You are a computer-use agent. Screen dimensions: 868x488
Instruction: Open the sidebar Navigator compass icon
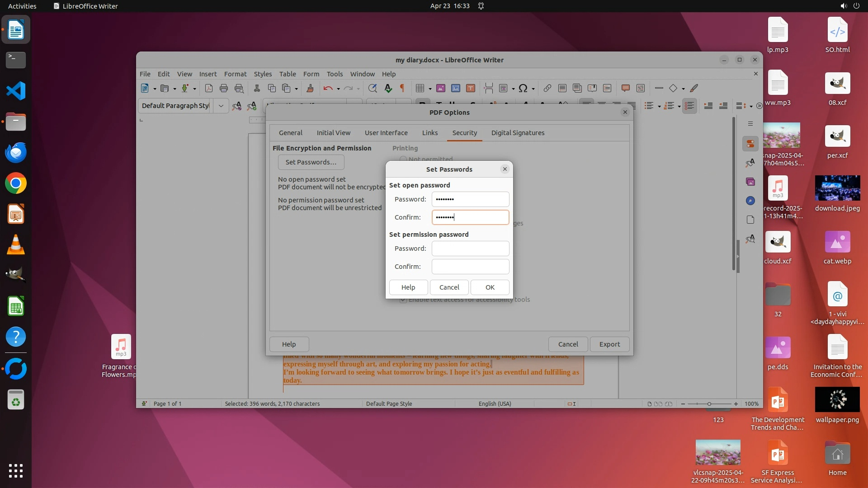pos(750,201)
